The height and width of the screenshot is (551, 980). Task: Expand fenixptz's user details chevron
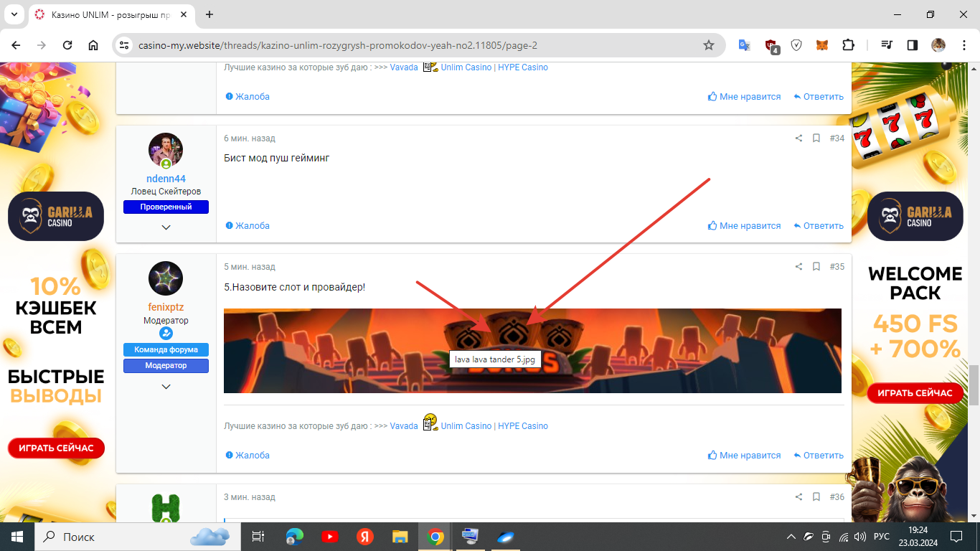[x=166, y=387]
